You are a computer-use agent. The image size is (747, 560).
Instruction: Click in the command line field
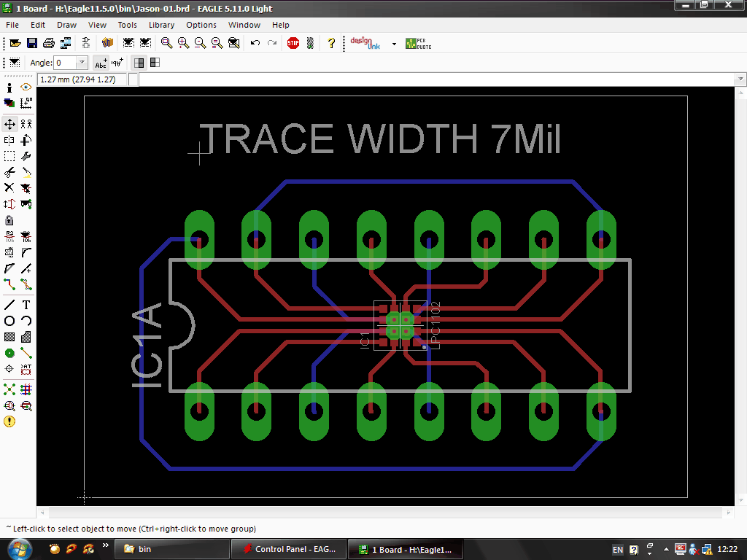[437, 79]
